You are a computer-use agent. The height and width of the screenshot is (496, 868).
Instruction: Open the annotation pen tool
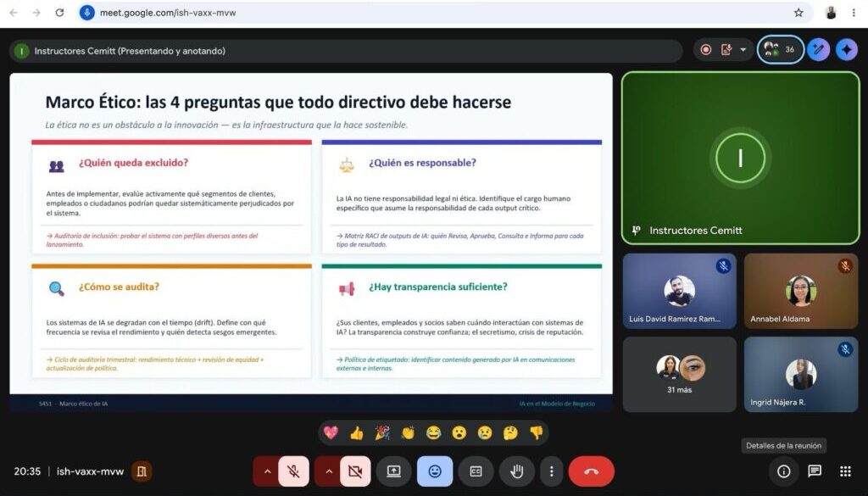818,50
